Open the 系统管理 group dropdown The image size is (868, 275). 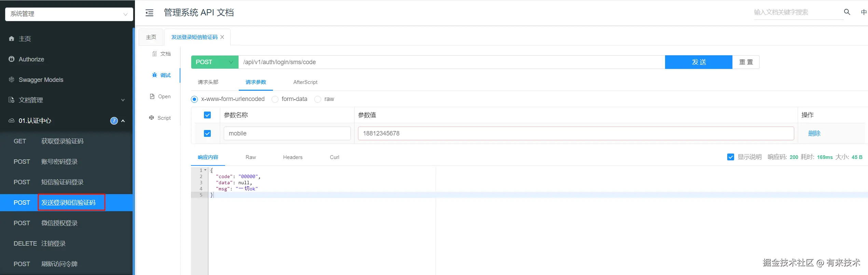pos(69,14)
